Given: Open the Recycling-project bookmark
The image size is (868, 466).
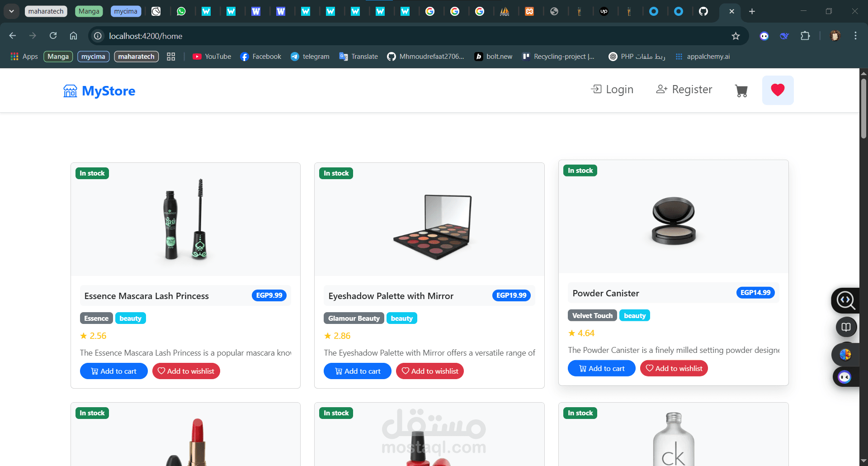Looking at the screenshot, I should [x=558, y=57].
